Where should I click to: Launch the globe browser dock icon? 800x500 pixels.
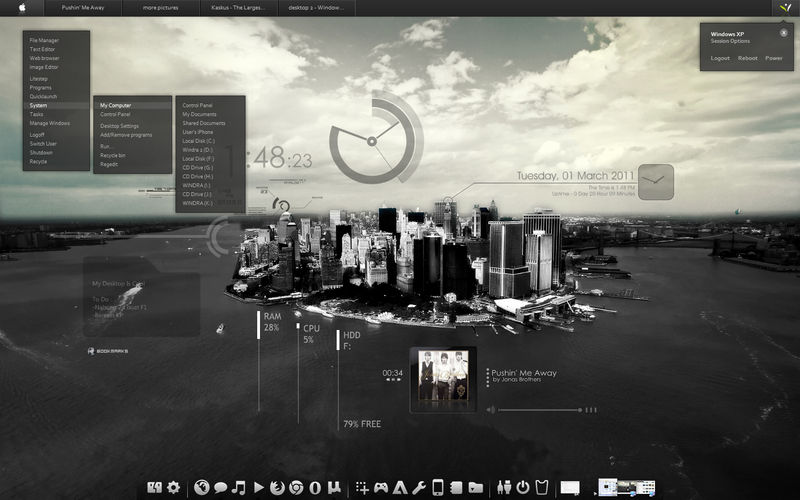point(202,487)
